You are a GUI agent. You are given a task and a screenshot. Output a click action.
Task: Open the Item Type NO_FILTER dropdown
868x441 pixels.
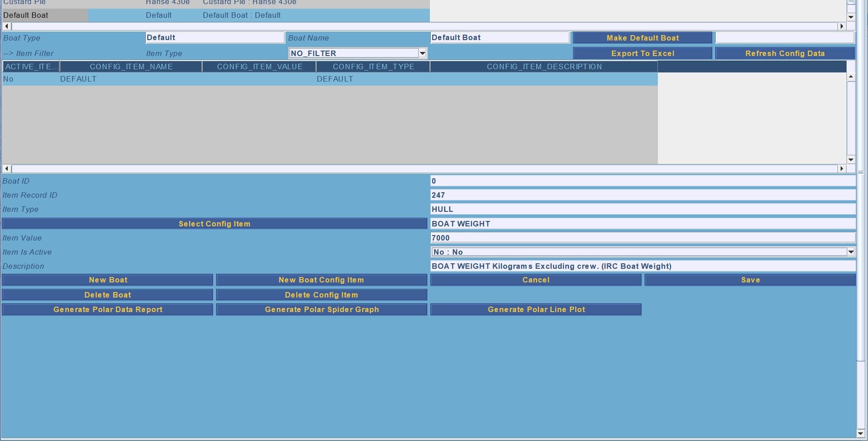coord(422,53)
